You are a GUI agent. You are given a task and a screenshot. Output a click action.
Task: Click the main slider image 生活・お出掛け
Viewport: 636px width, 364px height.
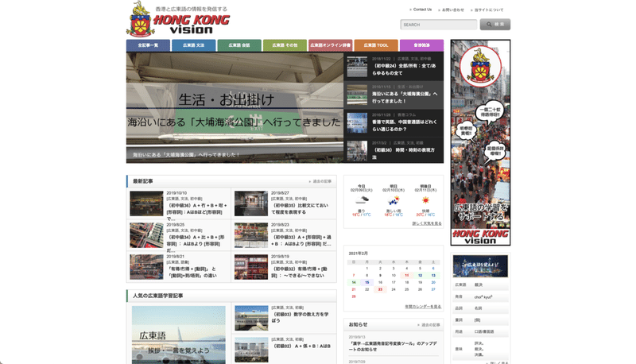tap(235, 107)
